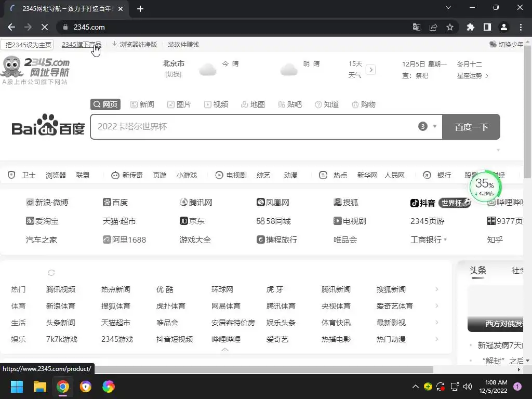The image size is (532, 399).
Task: Click the 卫士 shield icon
Action: click(11, 175)
